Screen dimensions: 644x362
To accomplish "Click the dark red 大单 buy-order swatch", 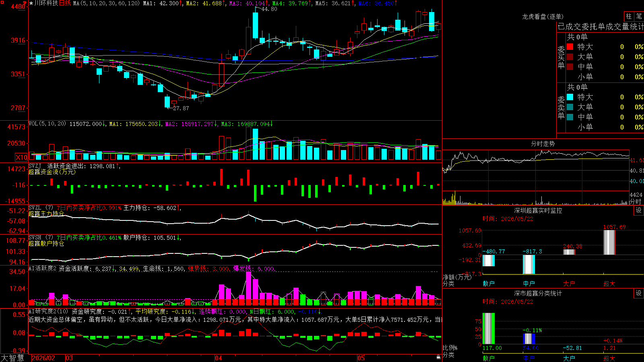I will coord(570,57).
